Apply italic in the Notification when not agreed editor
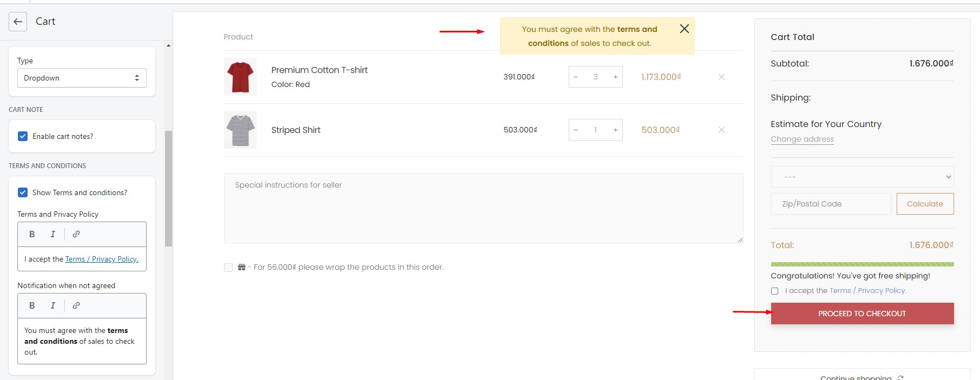 pos(52,305)
